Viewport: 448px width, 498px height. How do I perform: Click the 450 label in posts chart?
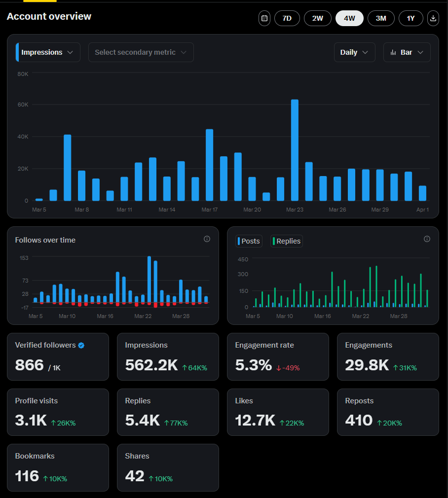243,259
